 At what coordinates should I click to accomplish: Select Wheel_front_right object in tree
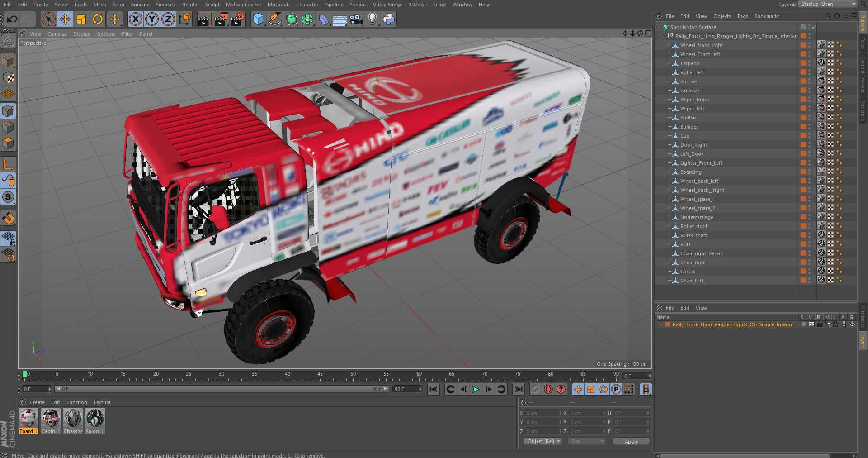701,45
